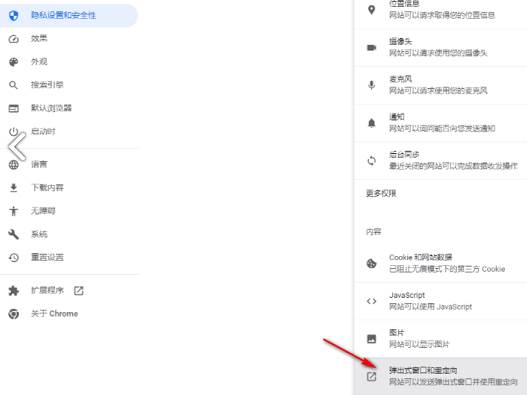Go to the 下载内容 settings page
This screenshot has height=395, width=527.
click(69, 188)
